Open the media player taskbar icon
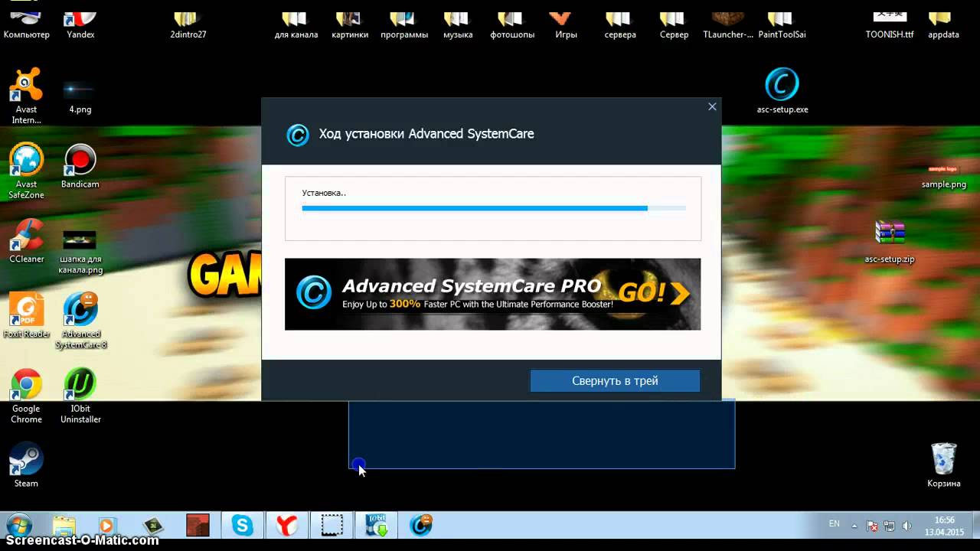The height and width of the screenshot is (551, 980). click(106, 526)
